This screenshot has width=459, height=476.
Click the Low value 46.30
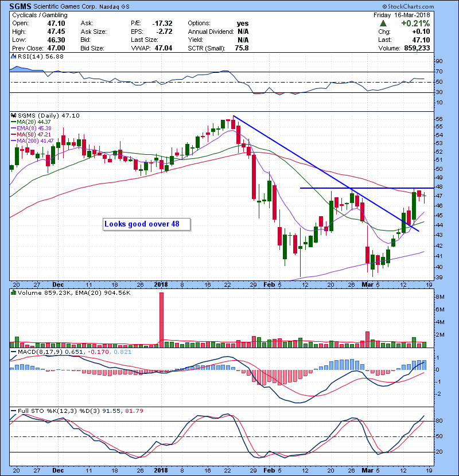[x=56, y=40]
